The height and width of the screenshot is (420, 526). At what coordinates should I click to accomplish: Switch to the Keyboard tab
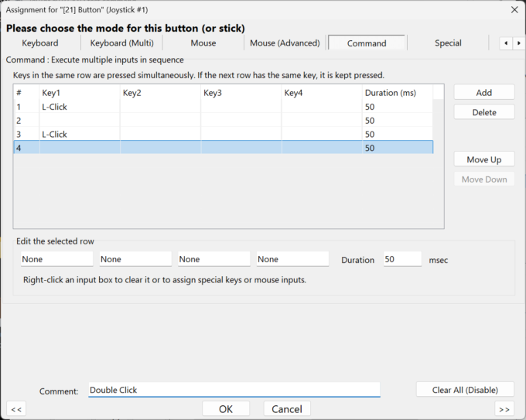[40, 43]
